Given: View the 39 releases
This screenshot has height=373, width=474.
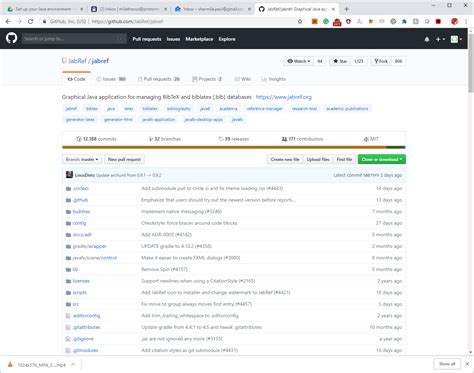Looking at the screenshot, I should 234,139.
